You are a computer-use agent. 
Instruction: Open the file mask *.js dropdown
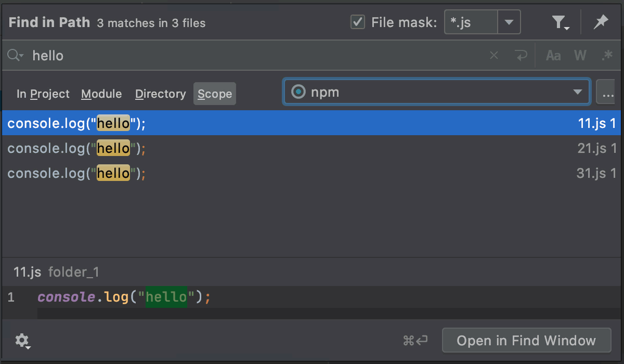[509, 22]
